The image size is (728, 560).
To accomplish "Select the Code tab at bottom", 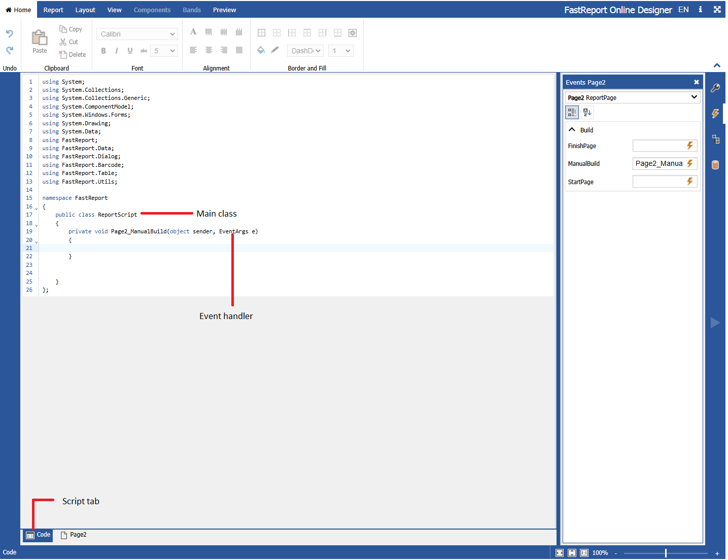I will tap(38, 535).
